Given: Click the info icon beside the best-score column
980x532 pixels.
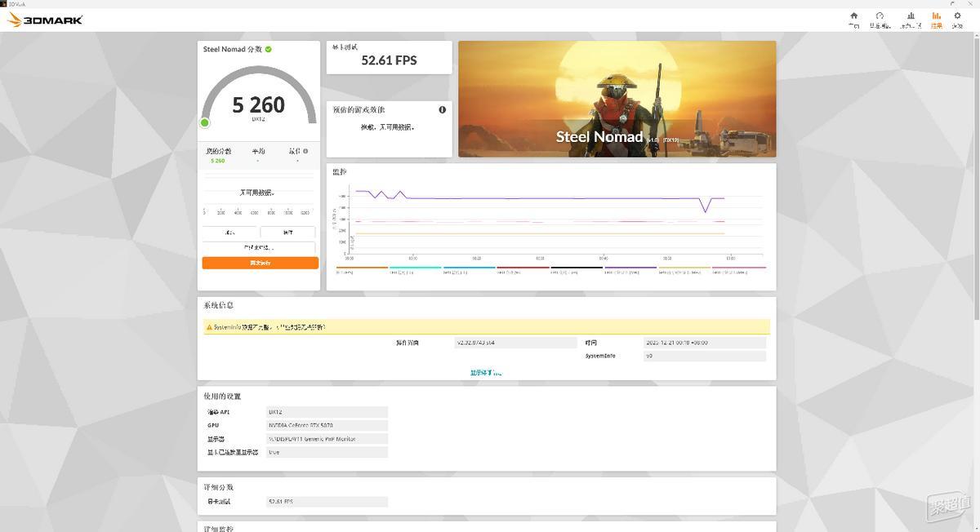Looking at the screenshot, I should coord(305,150).
